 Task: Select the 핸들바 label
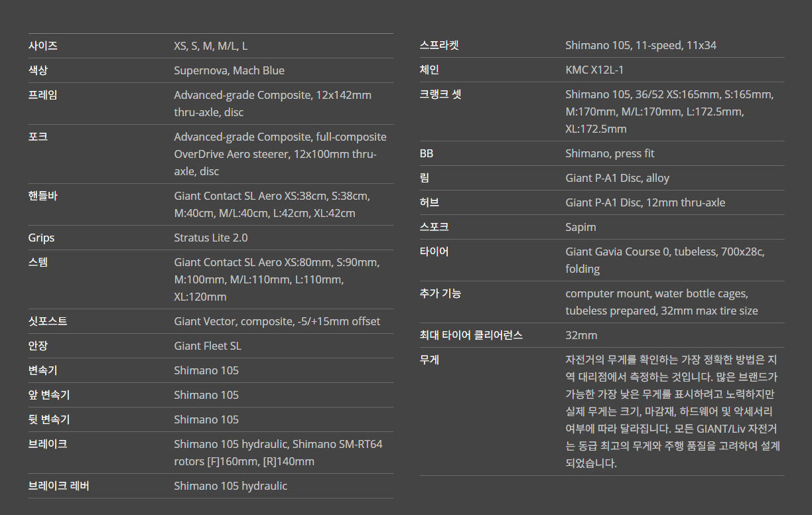click(42, 196)
